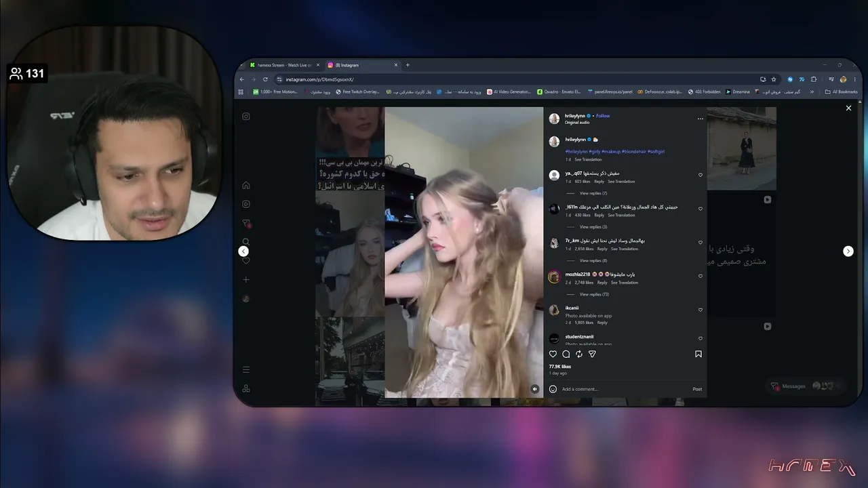Screen dimensions: 868x488
Task: Open the Free Twitch Overlay bookmark
Action: [x=358, y=91]
